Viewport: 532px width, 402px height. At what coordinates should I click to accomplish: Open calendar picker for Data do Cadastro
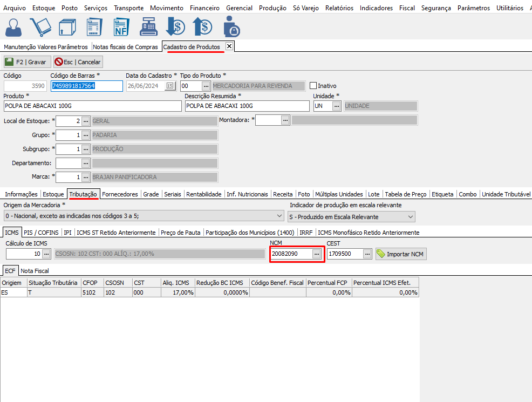(x=170, y=86)
